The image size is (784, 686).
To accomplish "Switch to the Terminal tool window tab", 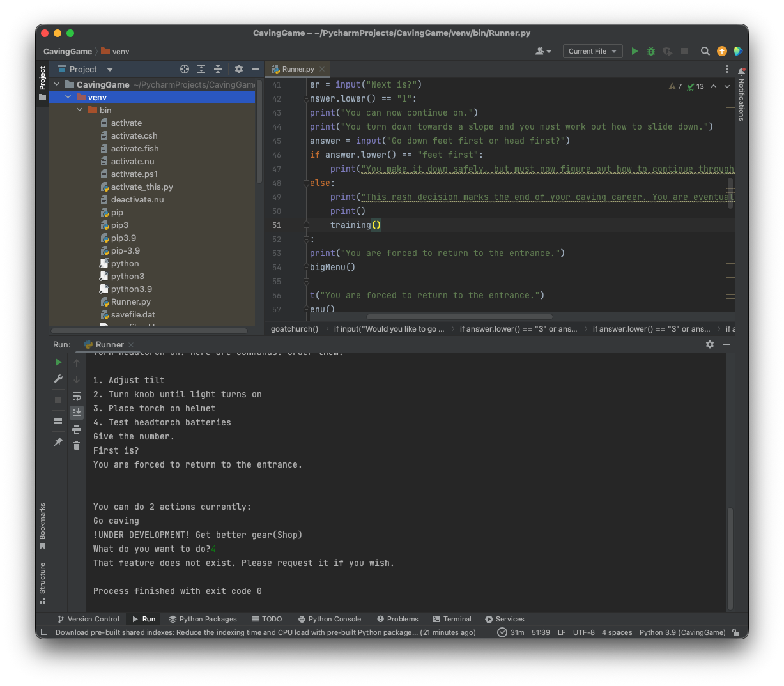I will 452,619.
